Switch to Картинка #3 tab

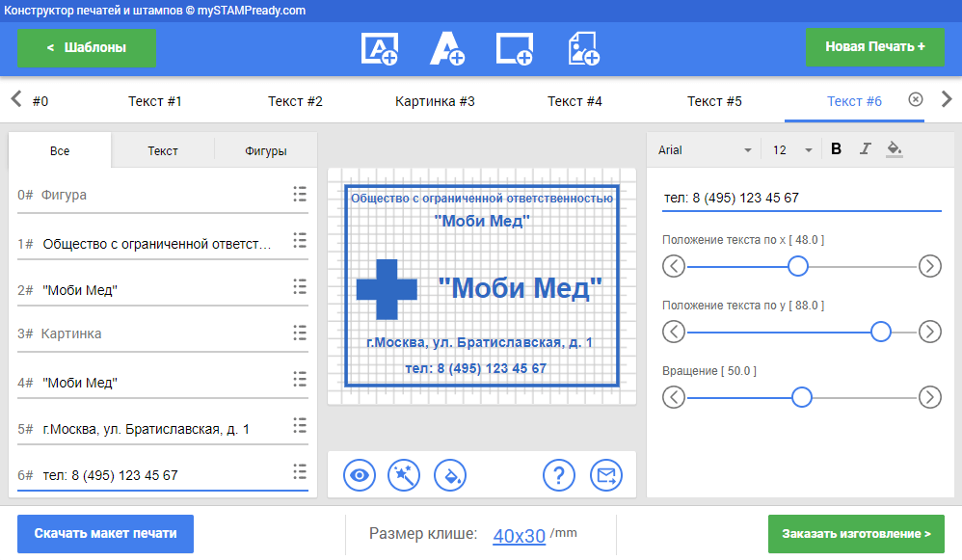tap(435, 101)
